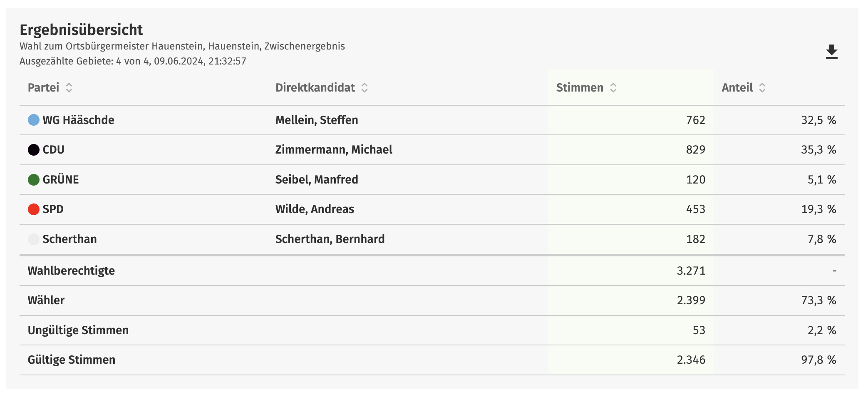The height and width of the screenshot is (397, 868).
Task: Click the Stimmen column header
Action: 580,88
